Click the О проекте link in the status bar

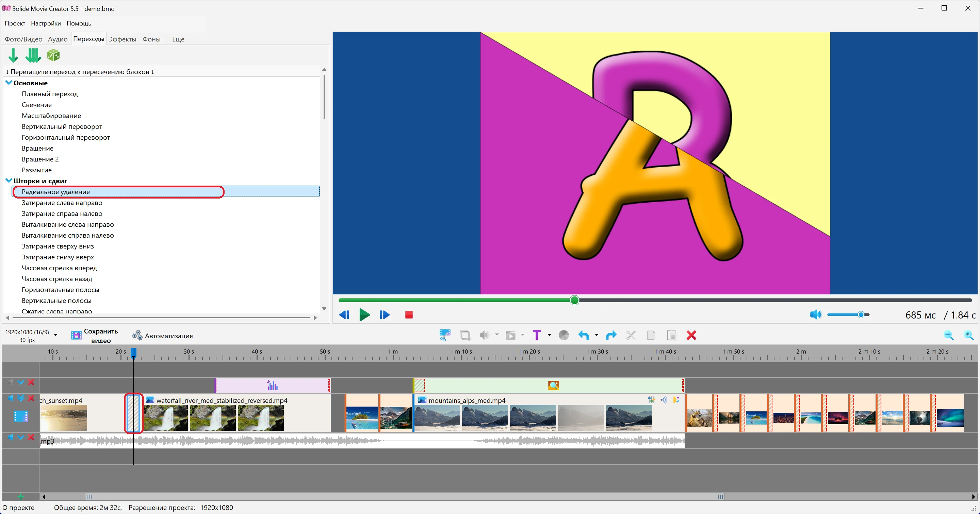(19, 508)
